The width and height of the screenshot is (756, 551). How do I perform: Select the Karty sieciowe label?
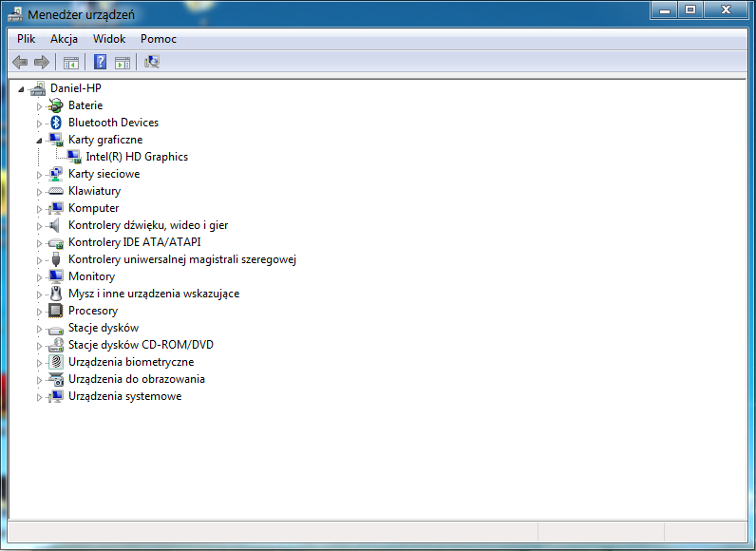pyautogui.click(x=104, y=174)
